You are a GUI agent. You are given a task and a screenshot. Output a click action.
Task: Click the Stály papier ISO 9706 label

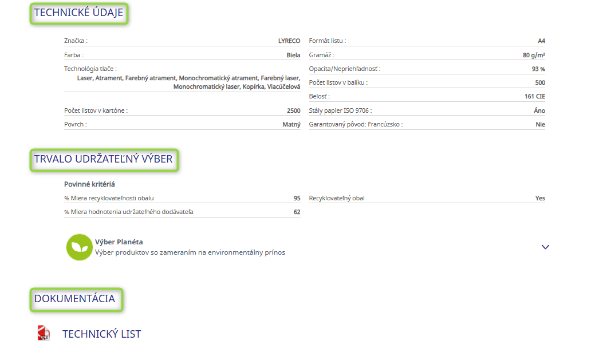(344, 110)
